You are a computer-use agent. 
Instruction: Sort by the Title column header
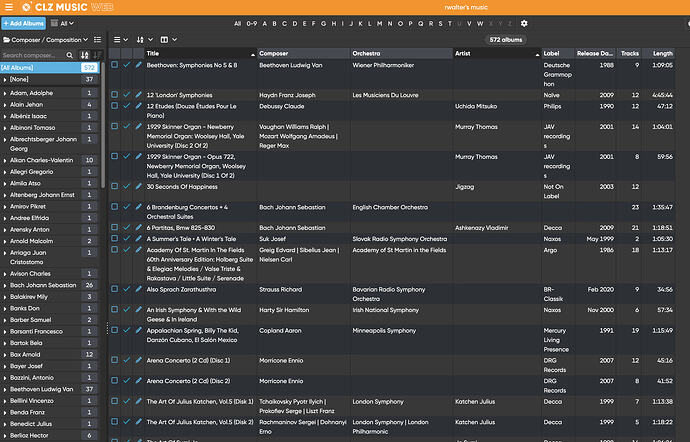pos(201,53)
